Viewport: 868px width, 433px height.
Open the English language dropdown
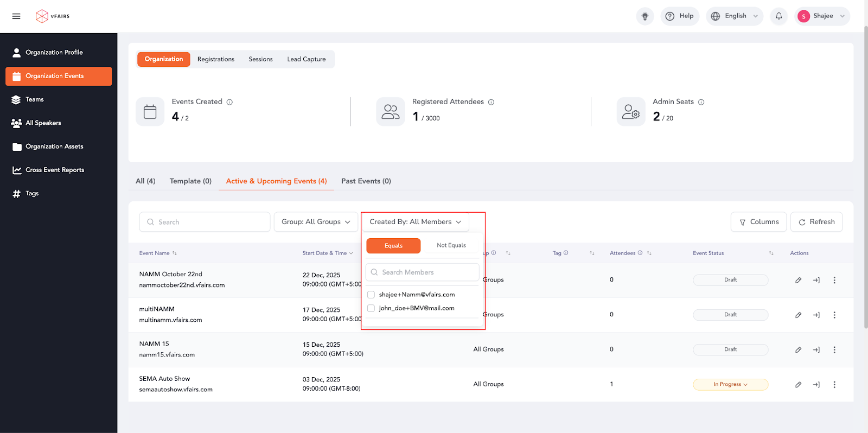click(735, 16)
